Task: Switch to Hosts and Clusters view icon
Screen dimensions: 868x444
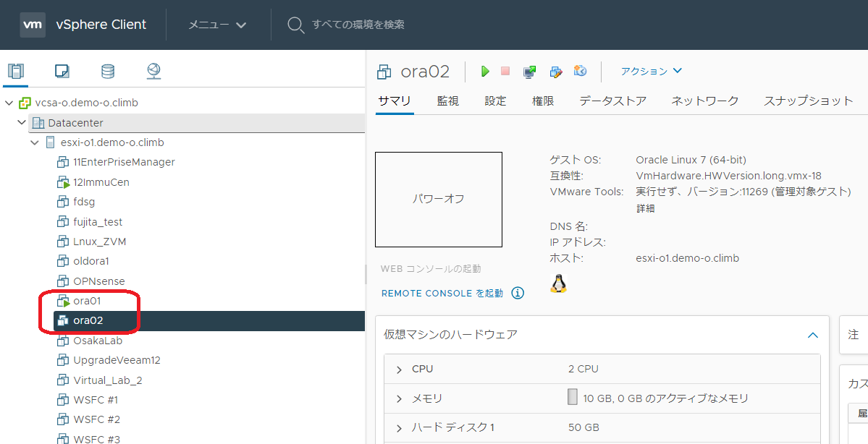Action: click(x=16, y=72)
